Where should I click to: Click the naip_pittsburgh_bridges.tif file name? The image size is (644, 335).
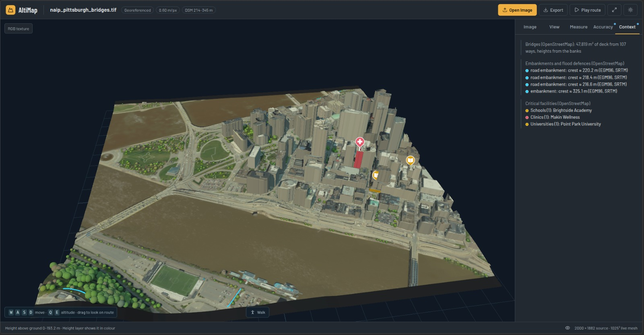point(83,10)
